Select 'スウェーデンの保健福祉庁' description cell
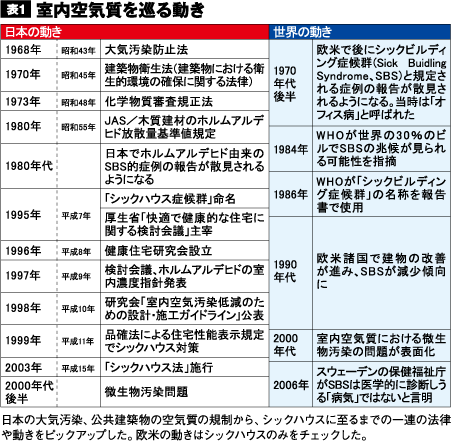 382,384
